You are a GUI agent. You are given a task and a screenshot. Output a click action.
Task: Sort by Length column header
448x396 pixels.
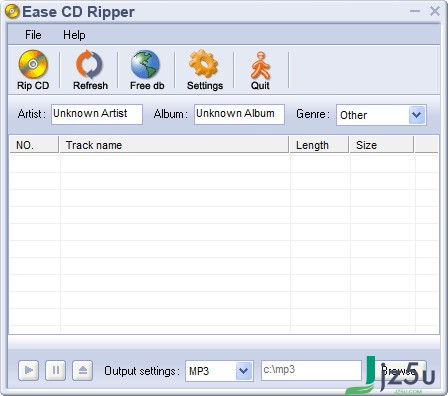click(319, 145)
